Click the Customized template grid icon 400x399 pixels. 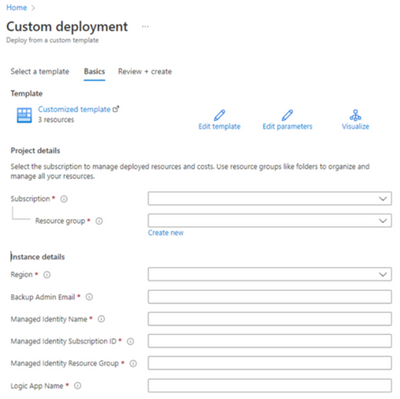pyautogui.click(x=24, y=115)
